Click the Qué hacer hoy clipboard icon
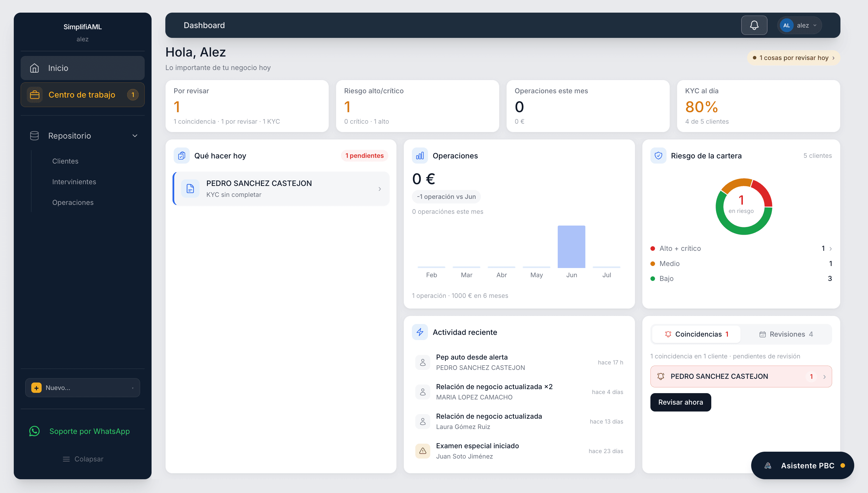This screenshot has height=493, width=868. [181, 156]
